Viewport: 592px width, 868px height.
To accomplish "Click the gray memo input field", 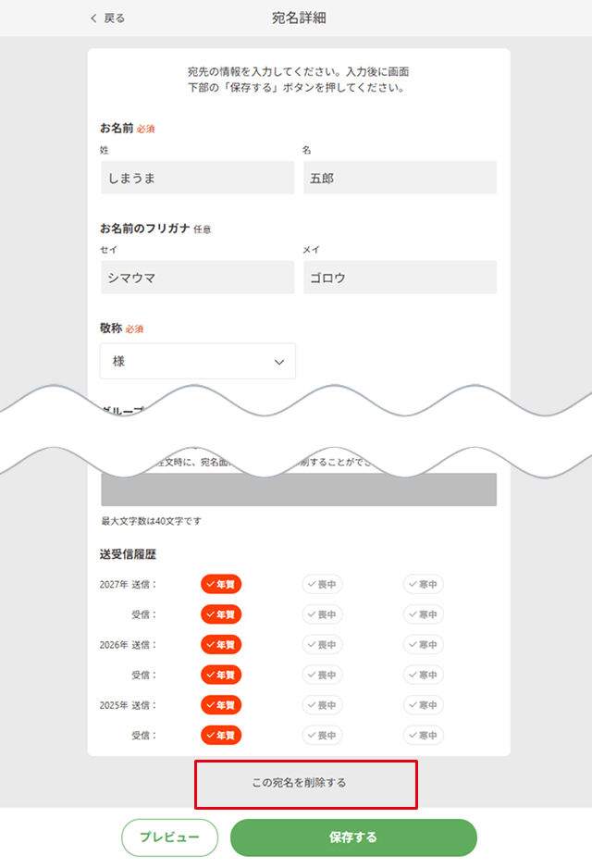I will tap(299, 490).
